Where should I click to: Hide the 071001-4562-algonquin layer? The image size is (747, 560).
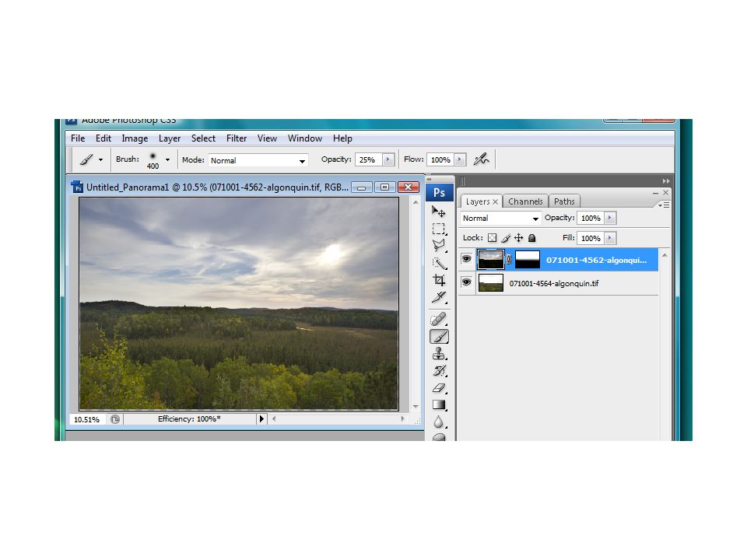[466, 259]
